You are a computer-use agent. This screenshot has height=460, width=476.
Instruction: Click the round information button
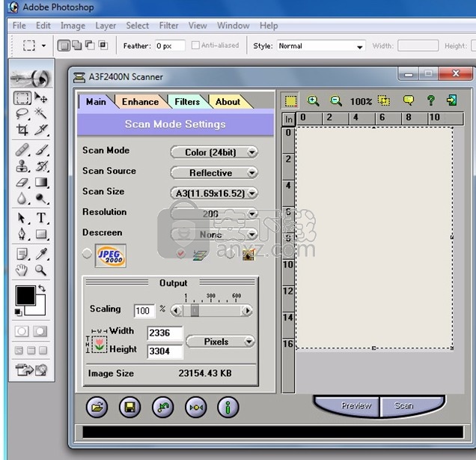coord(228,407)
